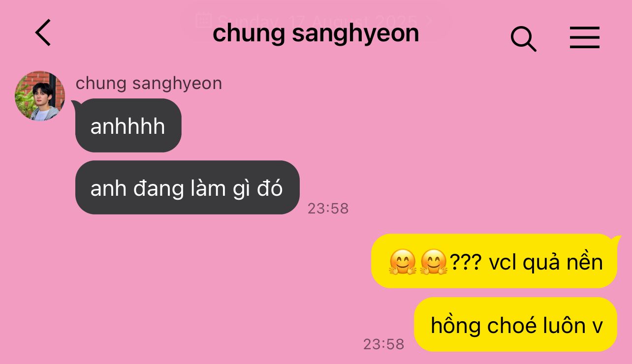
Task: Open chung sanghyeon's profile picture
Action: tap(40, 96)
